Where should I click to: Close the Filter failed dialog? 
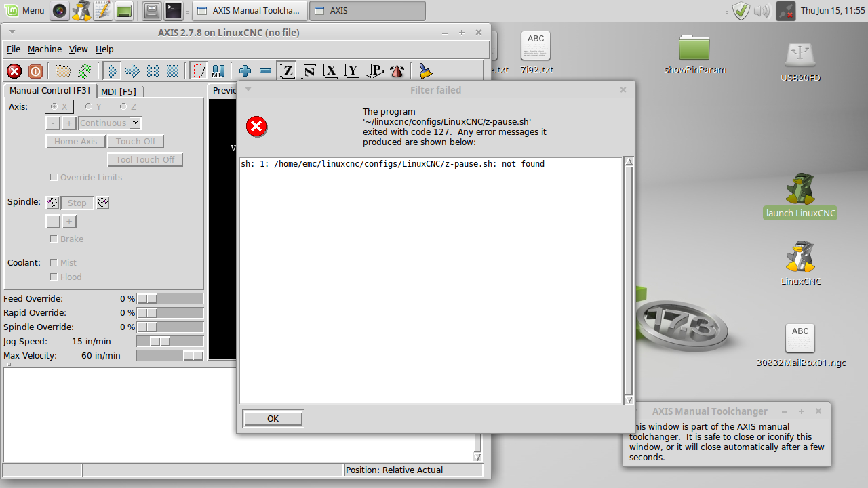click(623, 89)
